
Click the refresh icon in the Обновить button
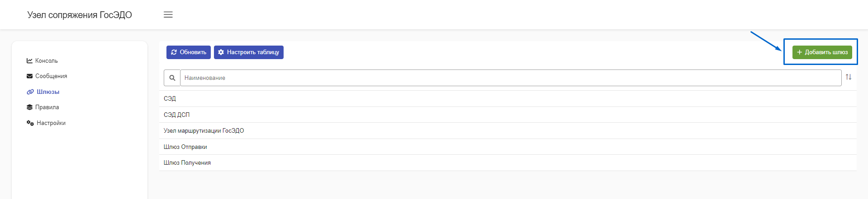pyautogui.click(x=174, y=52)
